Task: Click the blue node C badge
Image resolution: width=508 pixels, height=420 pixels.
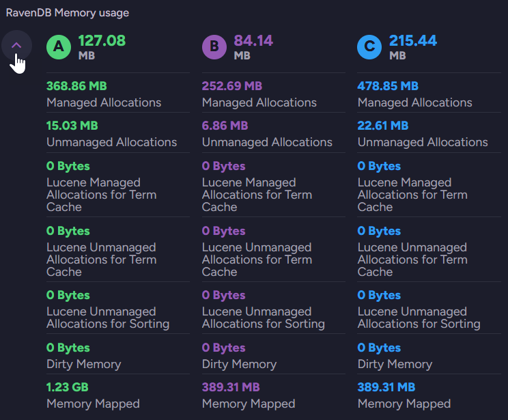Action: pos(369,47)
